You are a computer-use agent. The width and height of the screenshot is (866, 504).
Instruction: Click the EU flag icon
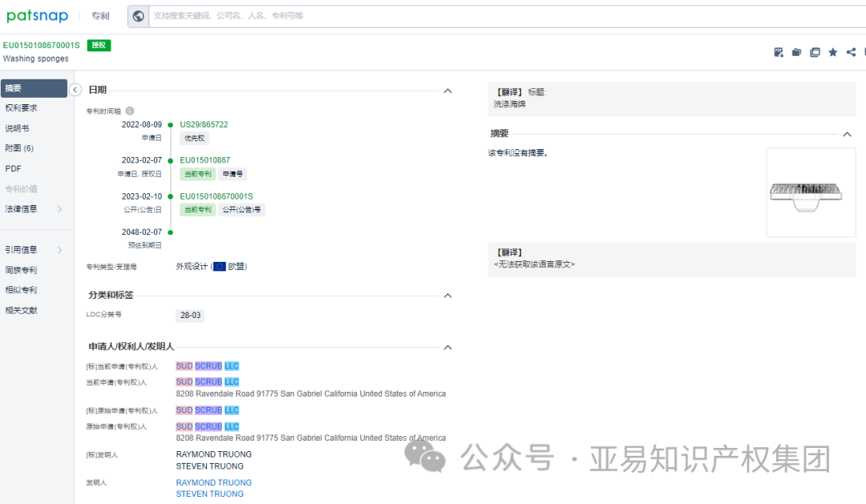pos(219,267)
